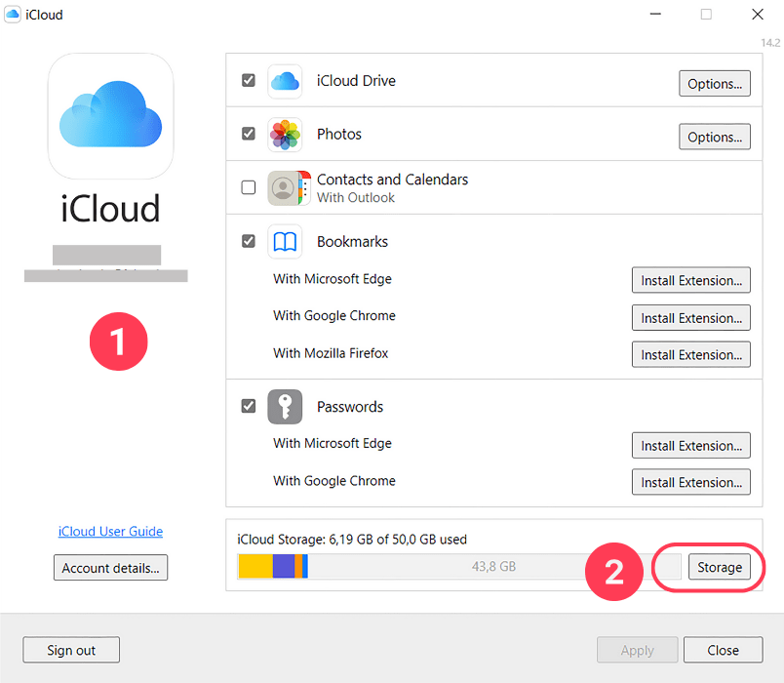Click the Passwords key icon
This screenshot has height=683, width=784.
[x=285, y=406]
